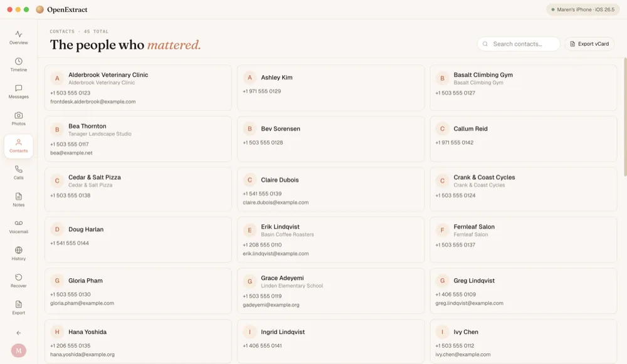Open the Overview section icon
The height and width of the screenshot is (364, 627).
tap(18, 34)
